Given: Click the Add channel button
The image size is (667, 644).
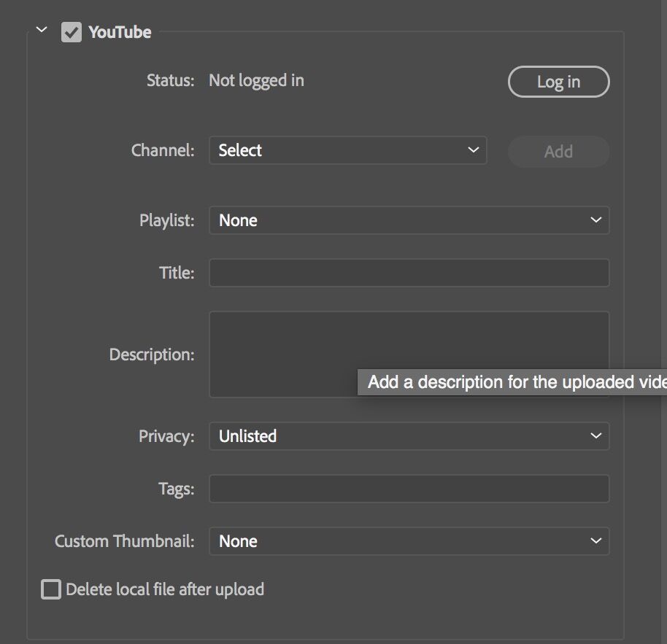Looking at the screenshot, I should point(558,151).
